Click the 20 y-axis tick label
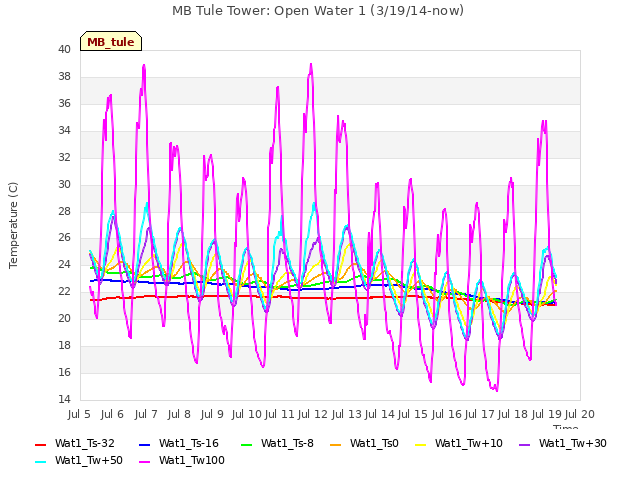The height and width of the screenshot is (480, 640). (x=64, y=318)
